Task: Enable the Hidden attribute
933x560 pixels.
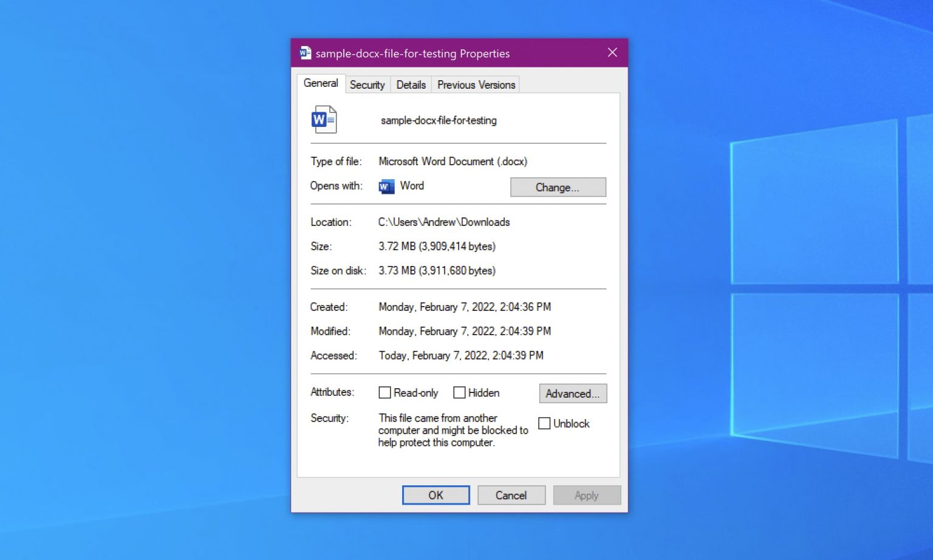Action: [459, 392]
